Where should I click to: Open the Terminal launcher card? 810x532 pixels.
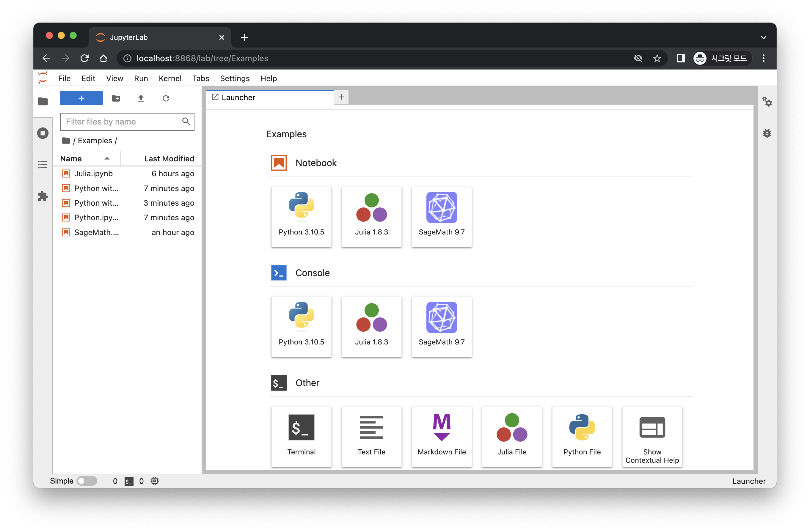301,436
